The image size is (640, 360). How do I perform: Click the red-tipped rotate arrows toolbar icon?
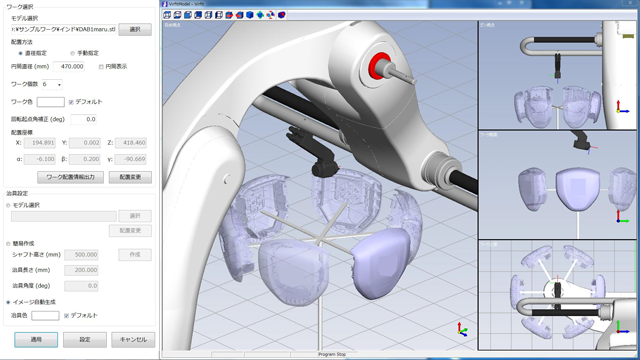(270, 15)
